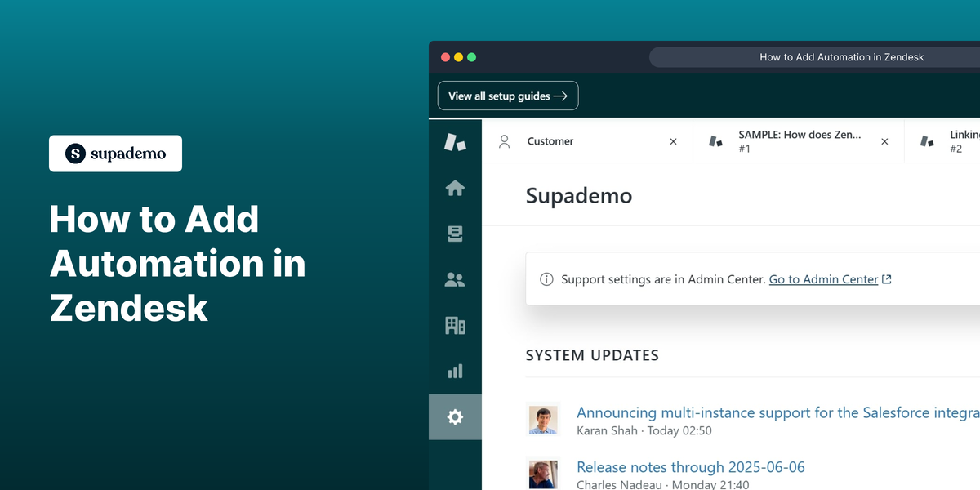Click the supademo logo badge
This screenshot has width=980, height=490.
tap(115, 154)
